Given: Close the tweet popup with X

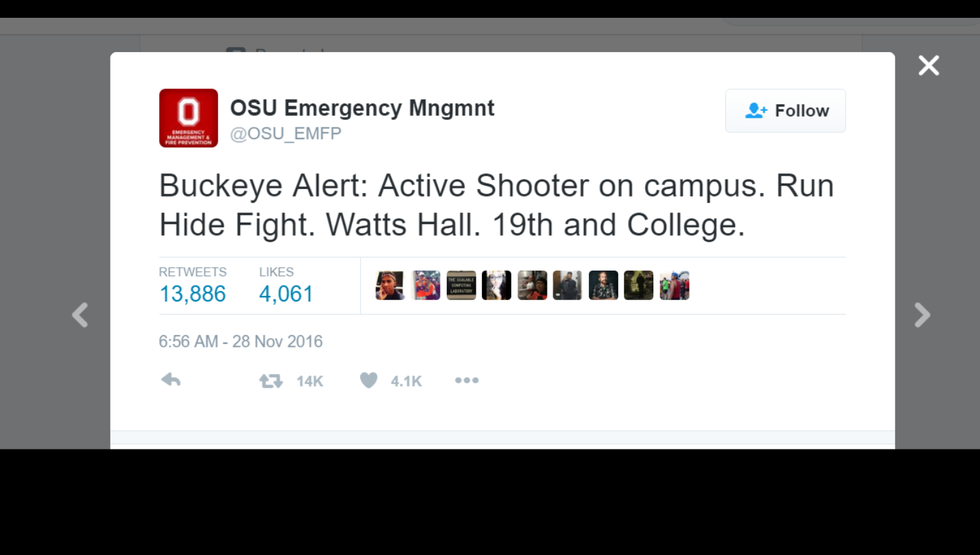Looking at the screenshot, I should pyautogui.click(x=929, y=65).
